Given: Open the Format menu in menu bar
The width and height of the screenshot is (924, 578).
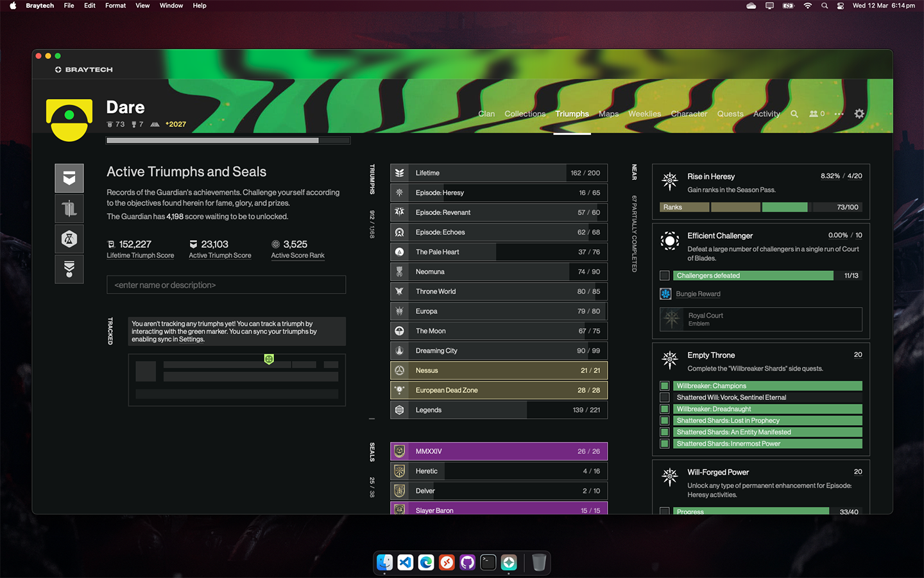Looking at the screenshot, I should pyautogui.click(x=116, y=5).
